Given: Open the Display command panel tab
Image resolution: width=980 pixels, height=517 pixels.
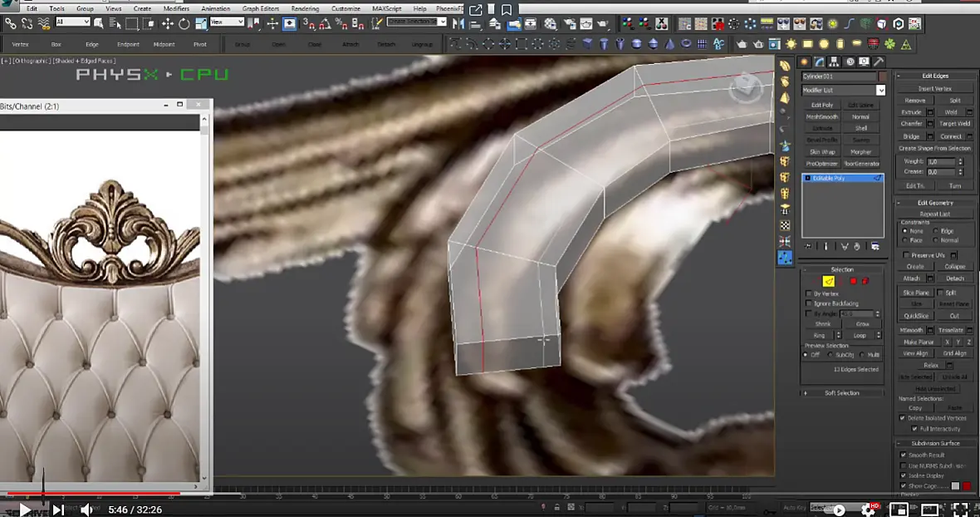Looking at the screenshot, I should pos(864,62).
